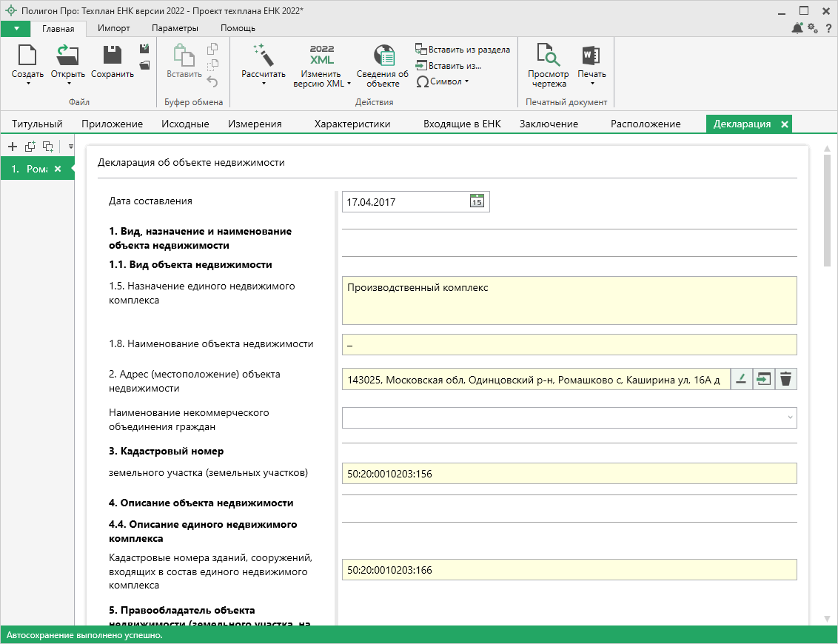Switch to the Параметры ribbon tab
Screen dimensions: 838x644
[x=175, y=28]
